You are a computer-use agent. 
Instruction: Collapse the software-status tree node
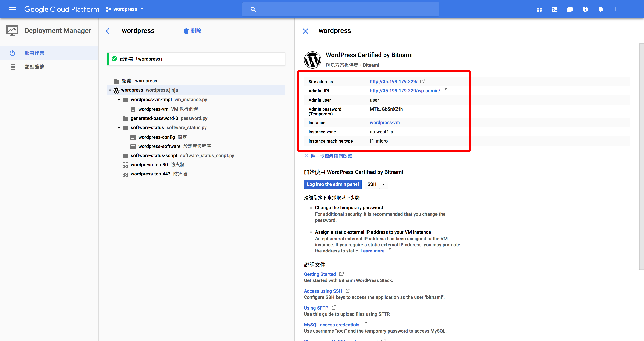119,128
